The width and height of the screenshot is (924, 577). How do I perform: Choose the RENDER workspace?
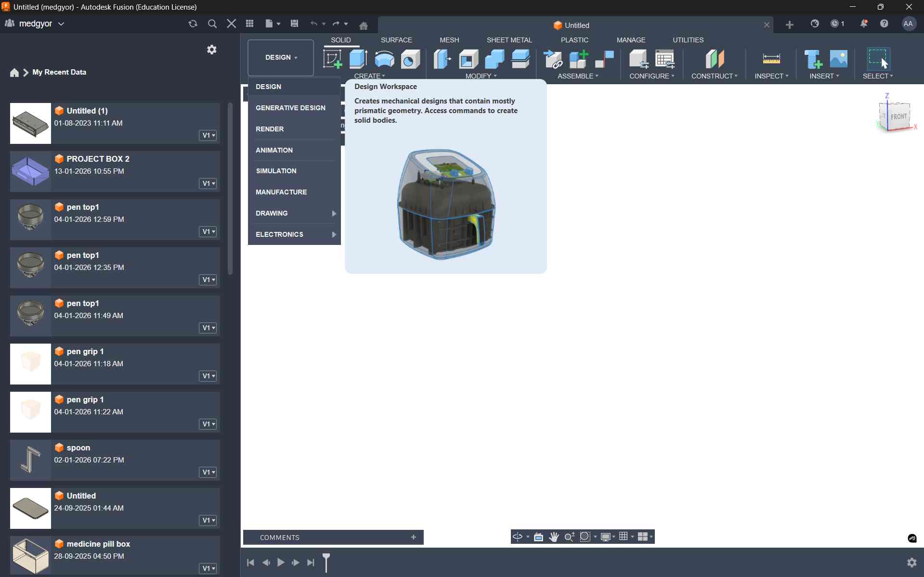294,129
